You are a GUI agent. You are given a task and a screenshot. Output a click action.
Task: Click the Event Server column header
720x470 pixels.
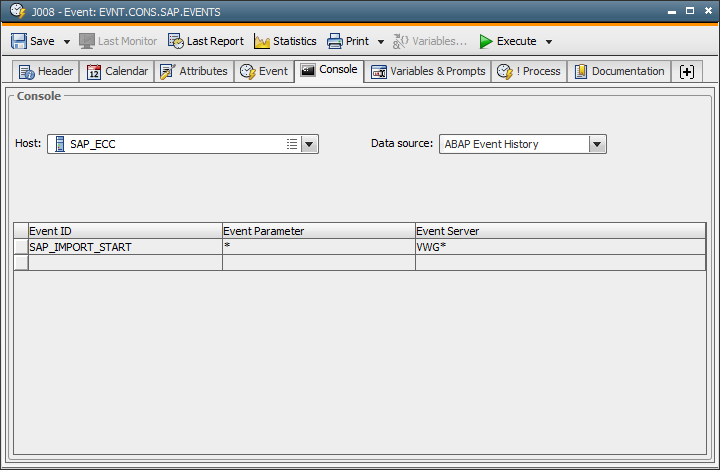(560, 231)
